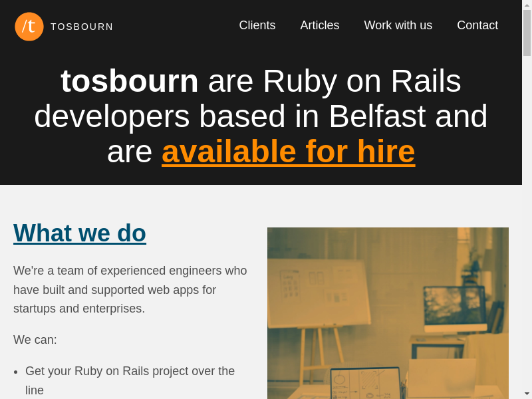Go to the Articles page
This screenshot has width=532, height=399.
tap(319, 25)
